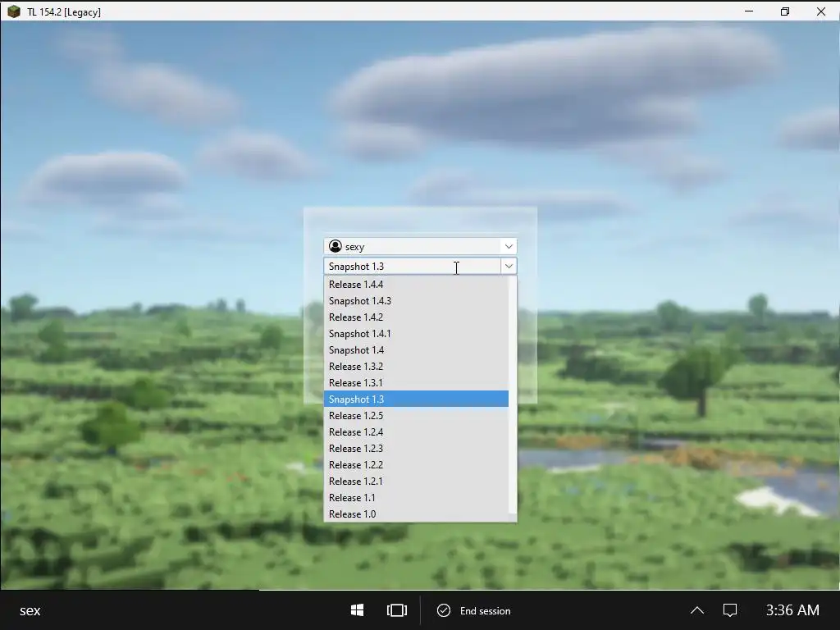Select Release 1.4.4 from version list
The height and width of the screenshot is (630, 840).
coord(416,285)
